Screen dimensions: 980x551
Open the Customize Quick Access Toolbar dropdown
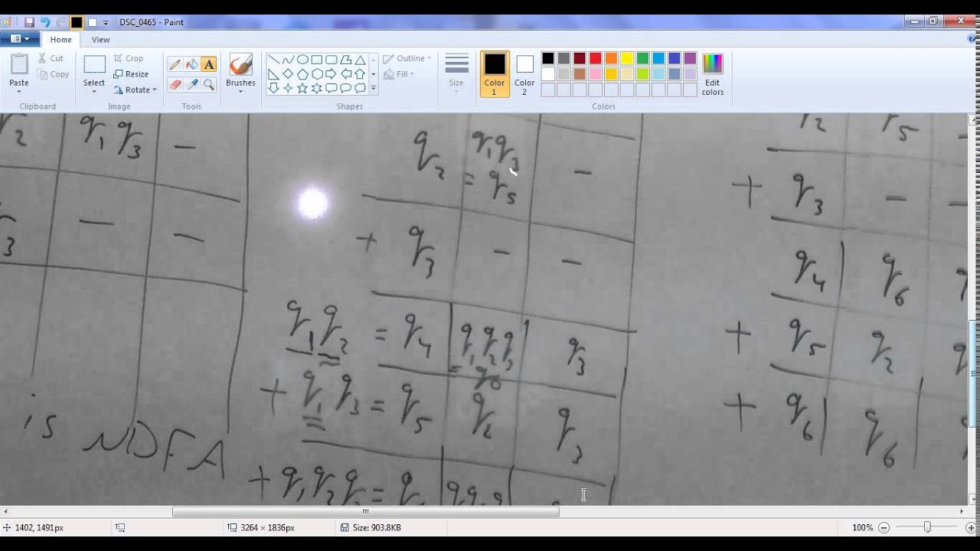click(106, 23)
